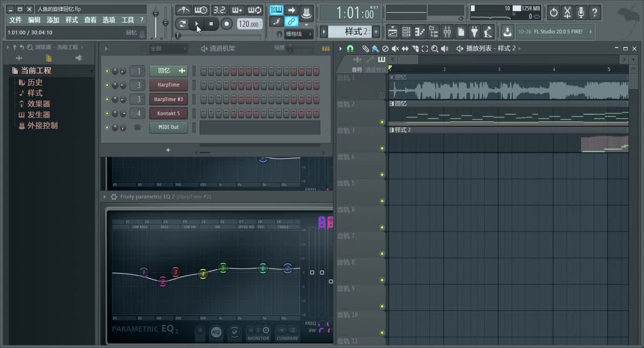Click the download content library icon
644x348 pixels.
click(x=507, y=32)
